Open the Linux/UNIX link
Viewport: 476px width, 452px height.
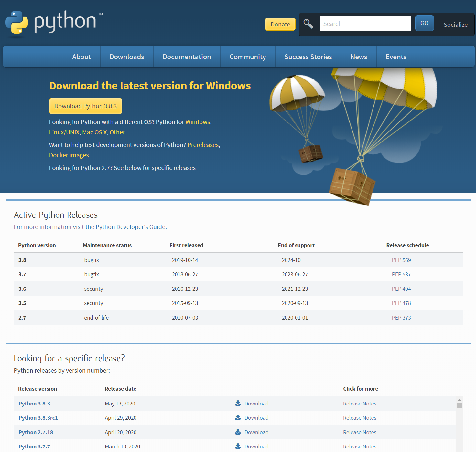pos(64,132)
